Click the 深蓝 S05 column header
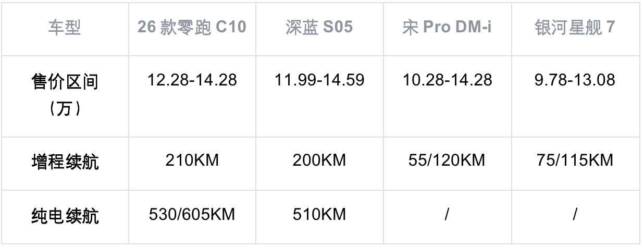Screen dimensions: 644x247 319,28
